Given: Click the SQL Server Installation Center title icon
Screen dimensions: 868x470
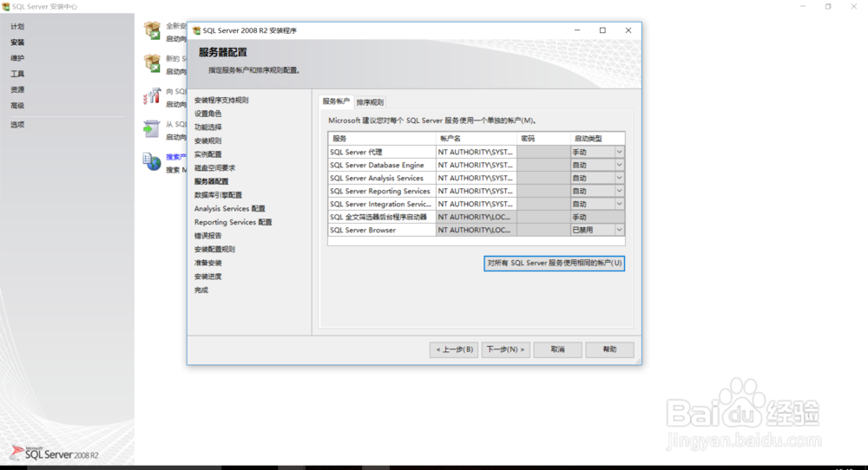Looking at the screenshot, I should click(x=5, y=7).
